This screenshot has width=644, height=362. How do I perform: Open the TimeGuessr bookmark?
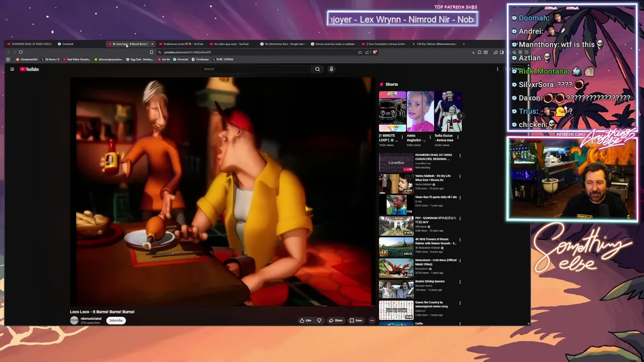tap(200, 59)
